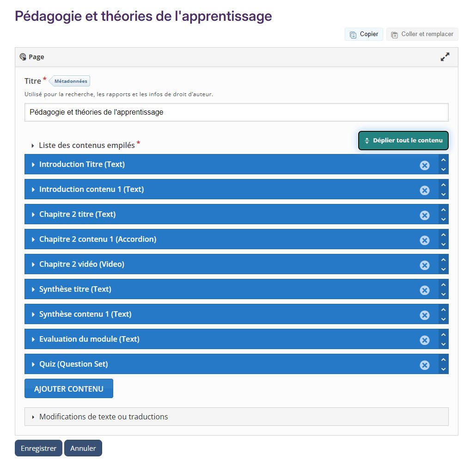Image resolution: width=476 pixels, height=461 pixels.
Task: Remove the "Quiz (Question Set)" block with its X icon
Action: pyautogui.click(x=425, y=364)
